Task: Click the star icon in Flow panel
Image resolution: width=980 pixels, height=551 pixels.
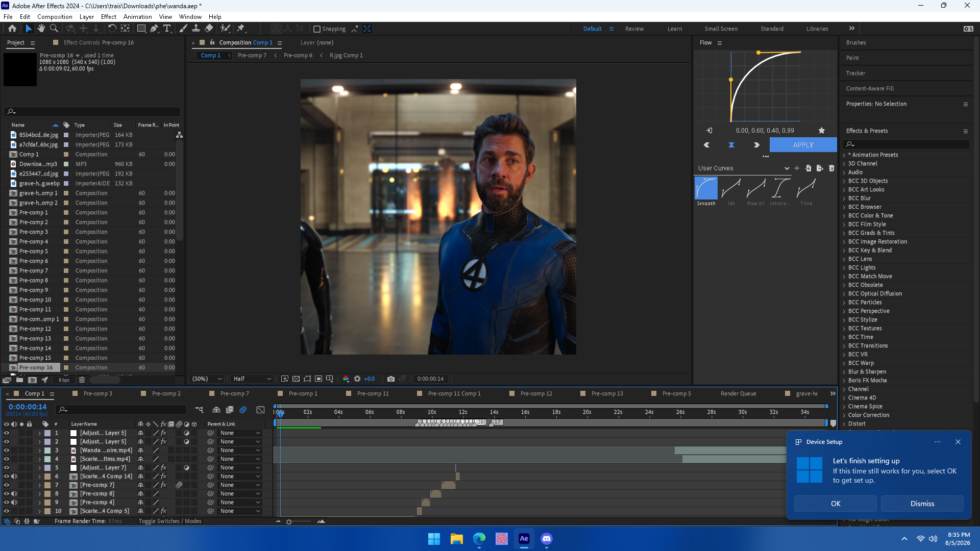Action: coord(822,131)
